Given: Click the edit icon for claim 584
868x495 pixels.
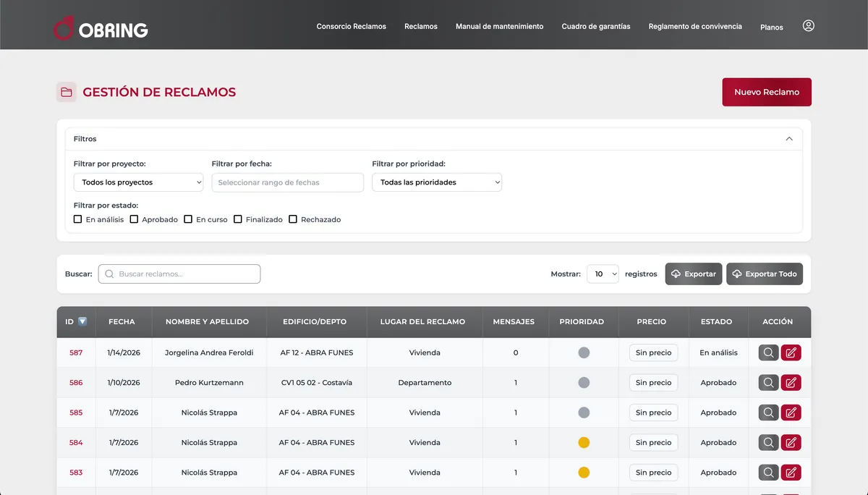Looking at the screenshot, I should pyautogui.click(x=791, y=442).
